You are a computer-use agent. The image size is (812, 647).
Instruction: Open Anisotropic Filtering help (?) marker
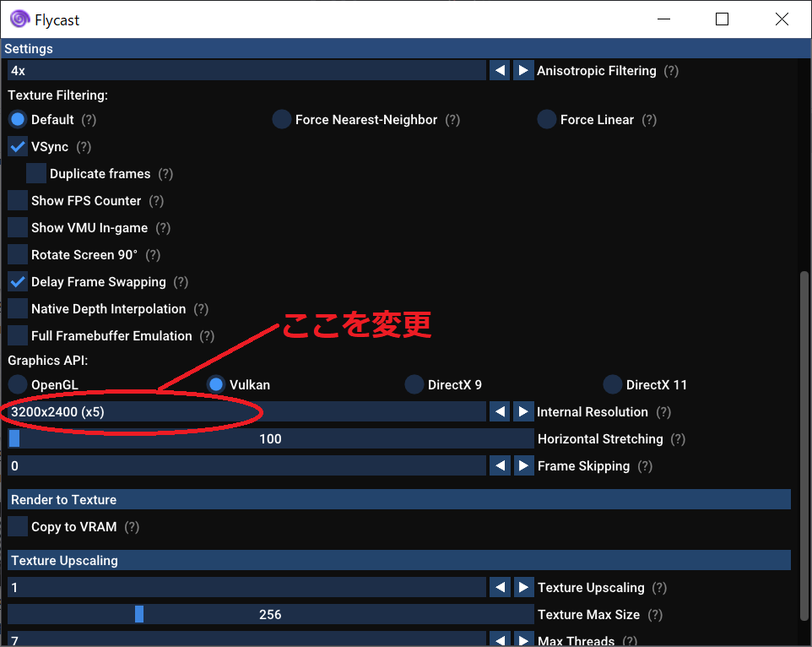[x=671, y=71]
